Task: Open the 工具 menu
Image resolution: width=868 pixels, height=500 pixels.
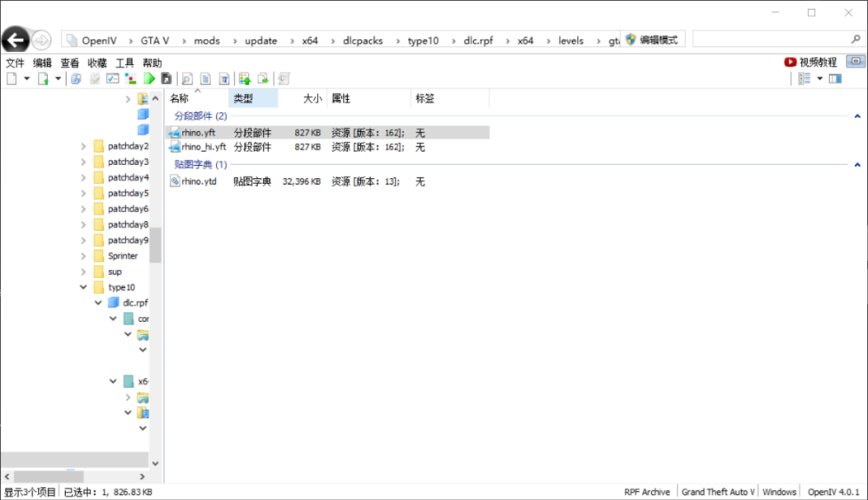Action: point(125,62)
